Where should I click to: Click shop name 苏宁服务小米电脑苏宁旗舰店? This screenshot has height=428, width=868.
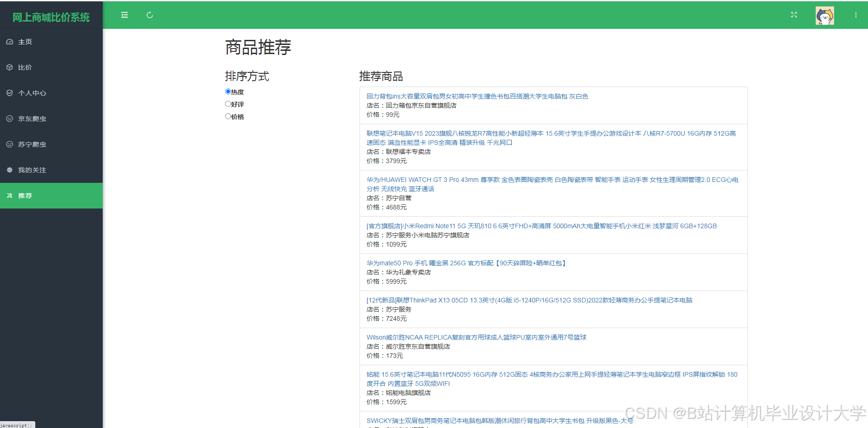427,235
